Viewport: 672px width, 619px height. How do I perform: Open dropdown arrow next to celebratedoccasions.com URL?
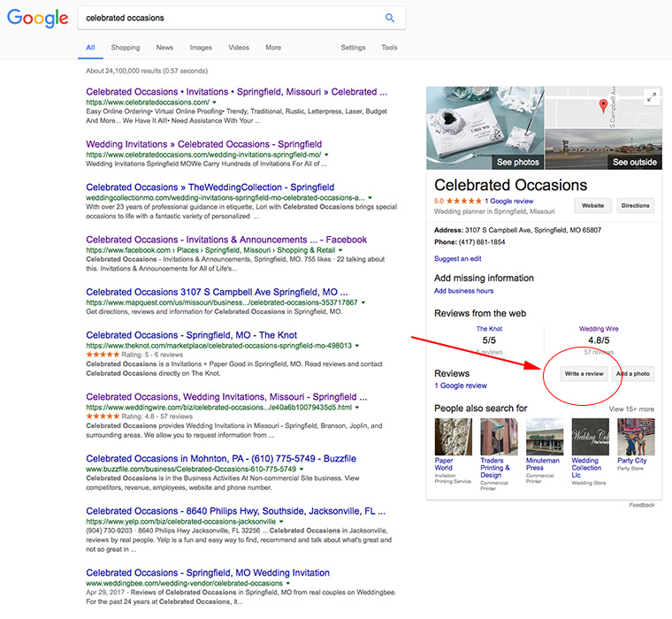pyautogui.click(x=214, y=103)
